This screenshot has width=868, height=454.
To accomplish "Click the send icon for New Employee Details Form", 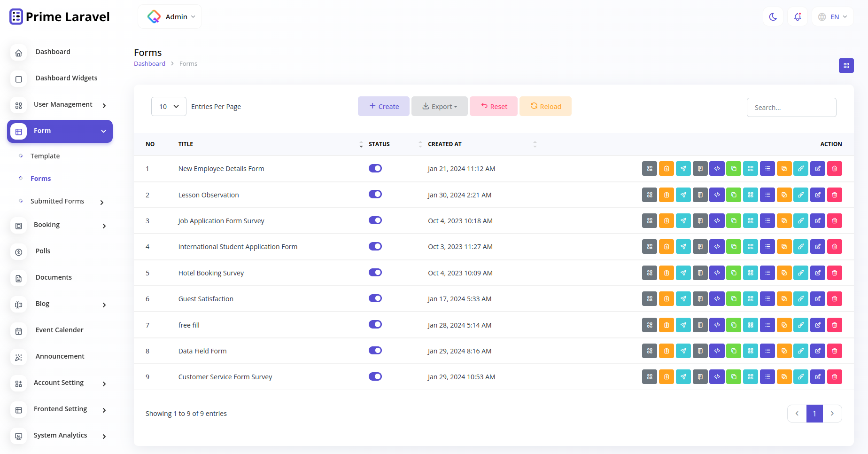I will pyautogui.click(x=683, y=168).
